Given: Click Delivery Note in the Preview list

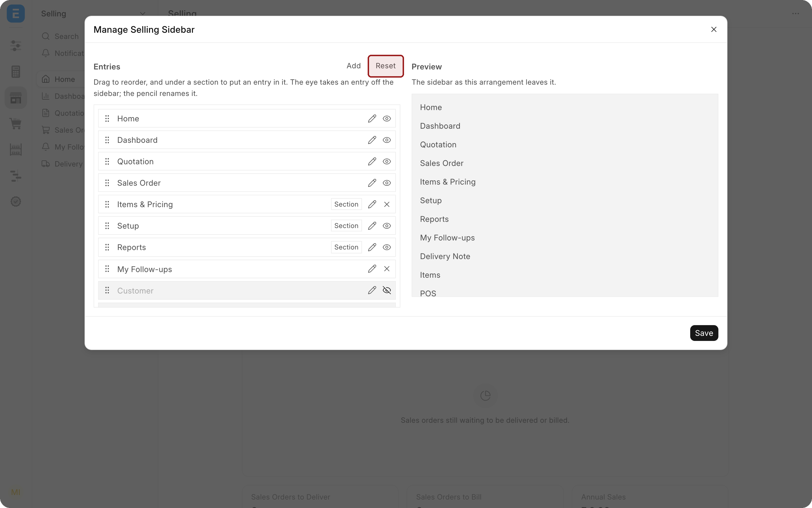Looking at the screenshot, I should (x=445, y=256).
